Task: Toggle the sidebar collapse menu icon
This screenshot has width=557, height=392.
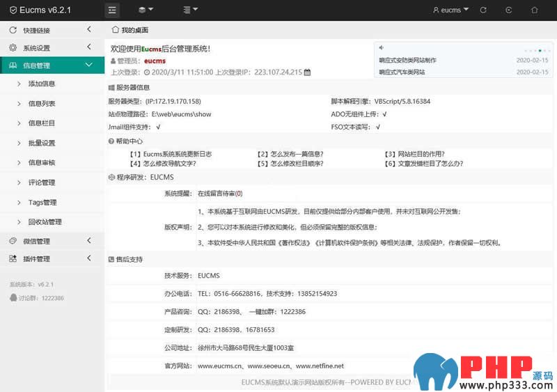Action: [x=112, y=10]
